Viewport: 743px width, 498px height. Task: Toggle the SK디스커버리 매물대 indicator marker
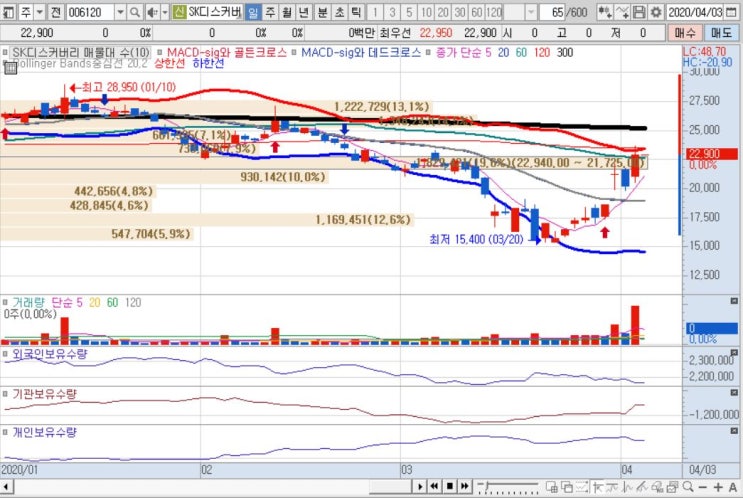[x=5, y=52]
